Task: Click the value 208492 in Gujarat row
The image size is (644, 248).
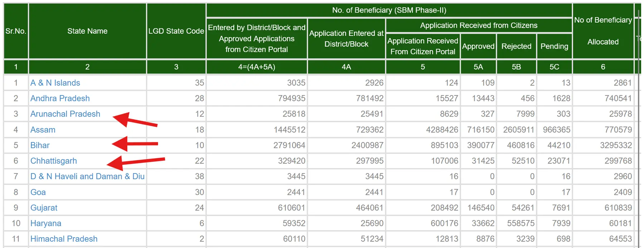Action: pyautogui.click(x=444, y=208)
